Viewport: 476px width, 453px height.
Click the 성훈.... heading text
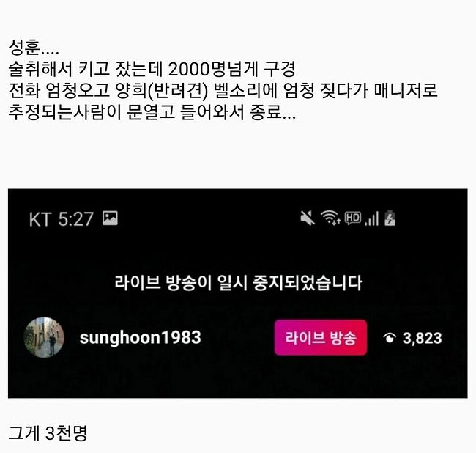click(x=34, y=48)
